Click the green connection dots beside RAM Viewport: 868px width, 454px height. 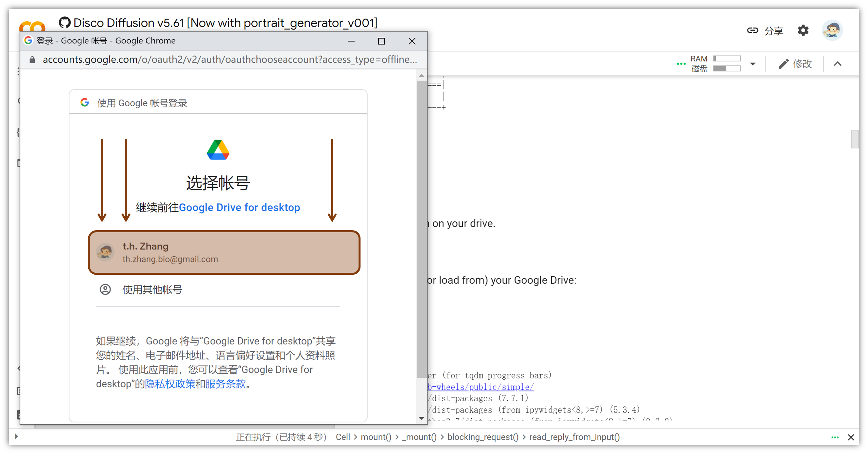point(681,64)
